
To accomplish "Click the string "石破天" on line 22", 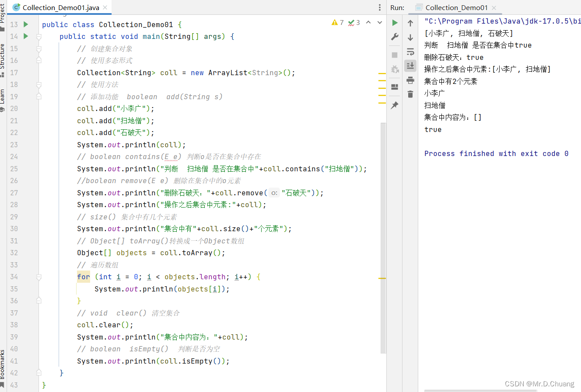I will pyautogui.click(x=131, y=132).
